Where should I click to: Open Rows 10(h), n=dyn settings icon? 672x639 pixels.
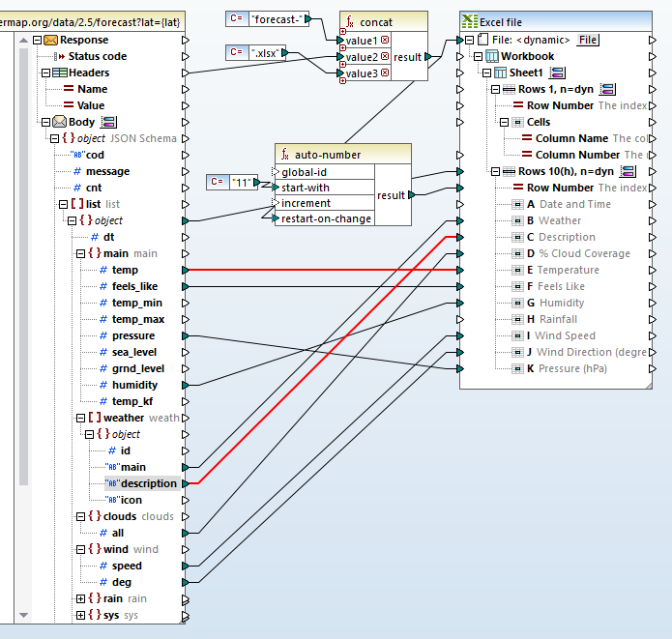[628, 171]
